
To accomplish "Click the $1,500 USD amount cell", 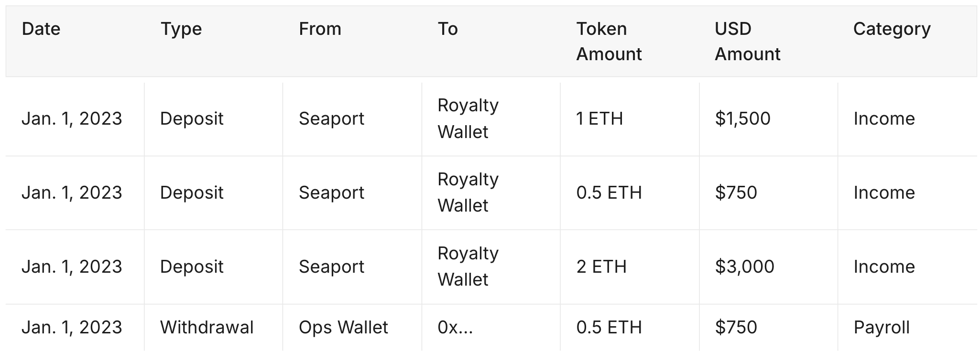I will [x=742, y=118].
